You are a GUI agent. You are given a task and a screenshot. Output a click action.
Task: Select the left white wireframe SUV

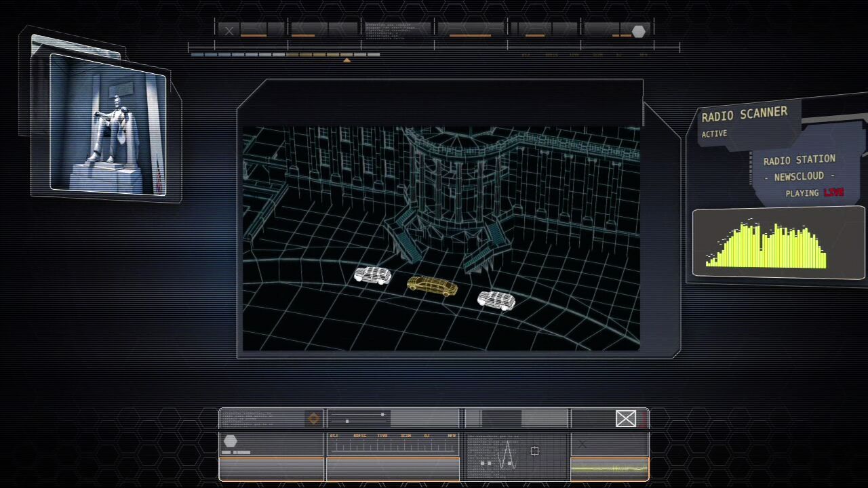[372, 274]
